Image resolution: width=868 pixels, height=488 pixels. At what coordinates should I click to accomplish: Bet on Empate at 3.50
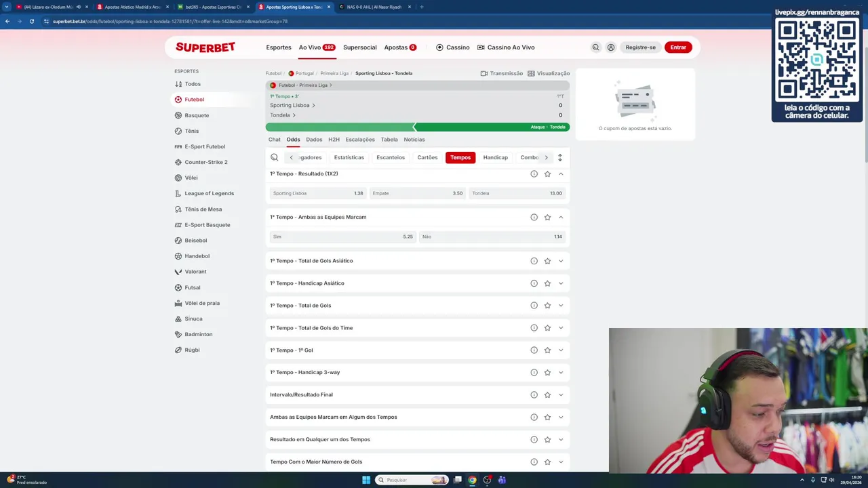(x=417, y=193)
